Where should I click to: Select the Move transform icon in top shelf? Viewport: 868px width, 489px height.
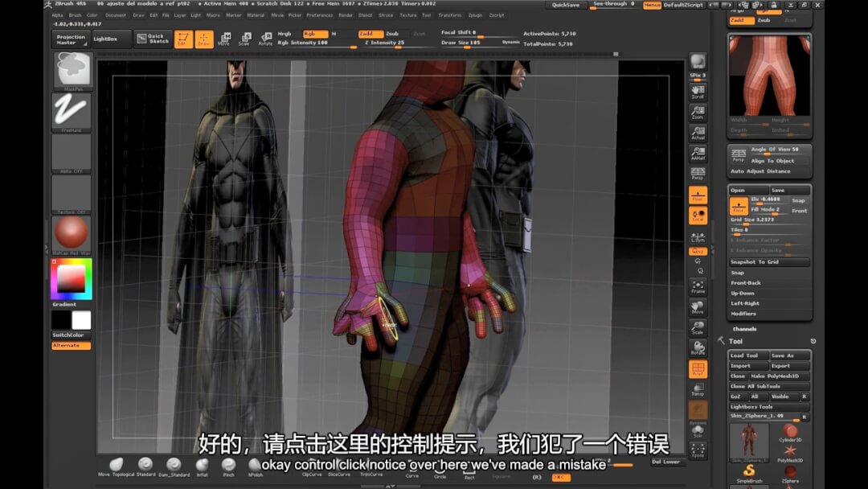[x=224, y=39]
